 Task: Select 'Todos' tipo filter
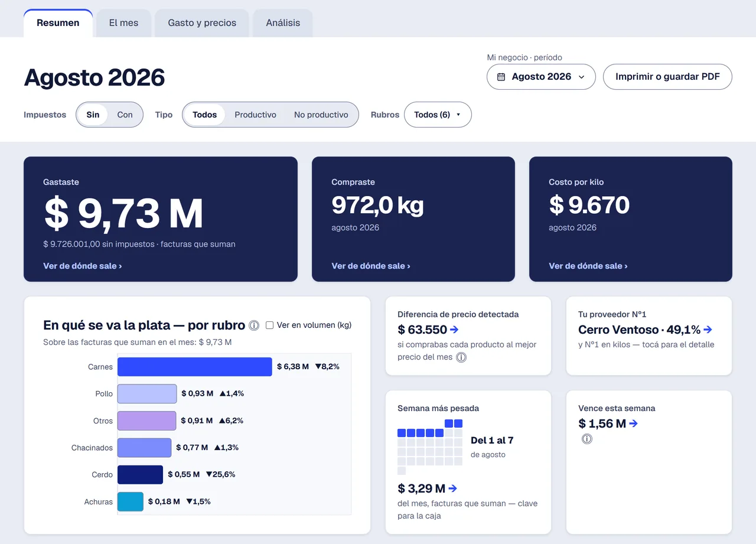(x=204, y=115)
